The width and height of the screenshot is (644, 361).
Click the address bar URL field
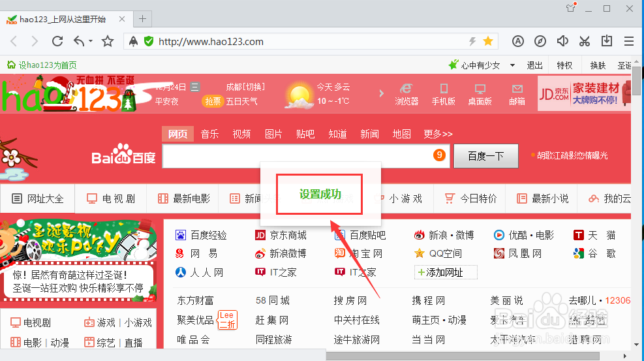[x=312, y=42]
